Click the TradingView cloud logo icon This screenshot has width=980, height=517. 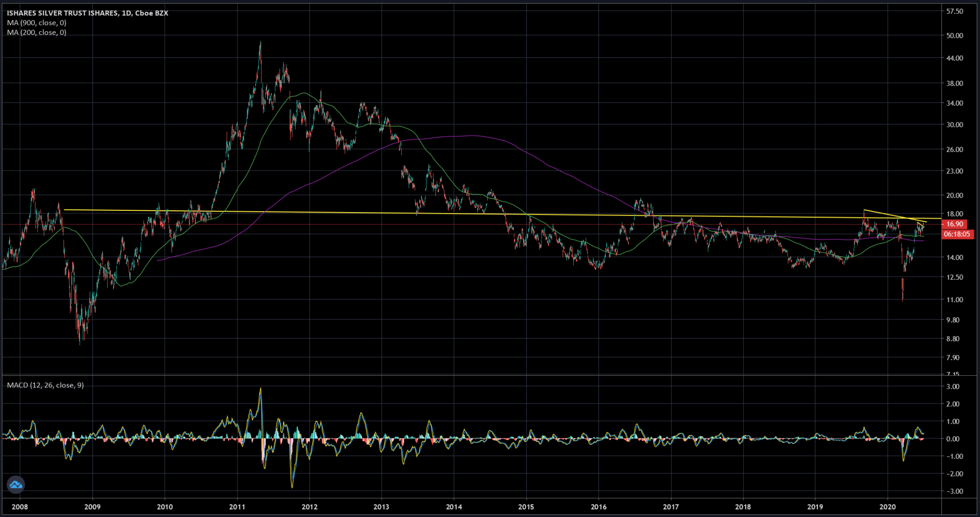(x=16, y=485)
